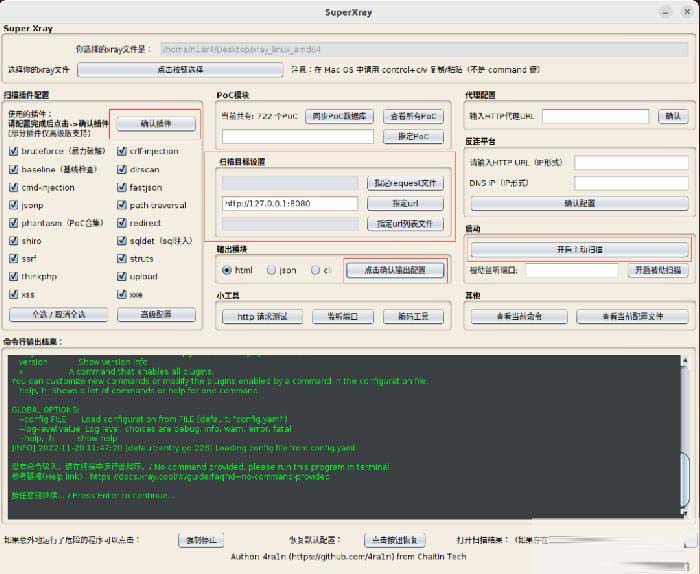Focus the target url field with 127.0.0.1:8080

pos(290,204)
